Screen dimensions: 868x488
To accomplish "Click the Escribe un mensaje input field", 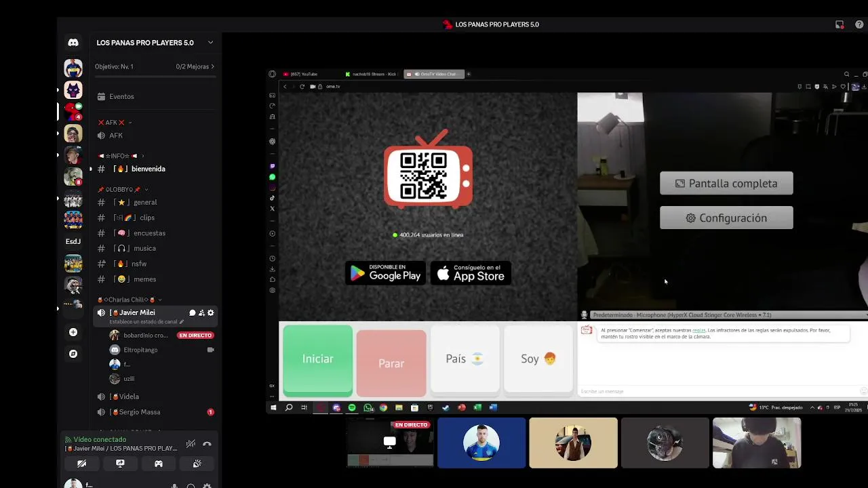I will tap(719, 391).
